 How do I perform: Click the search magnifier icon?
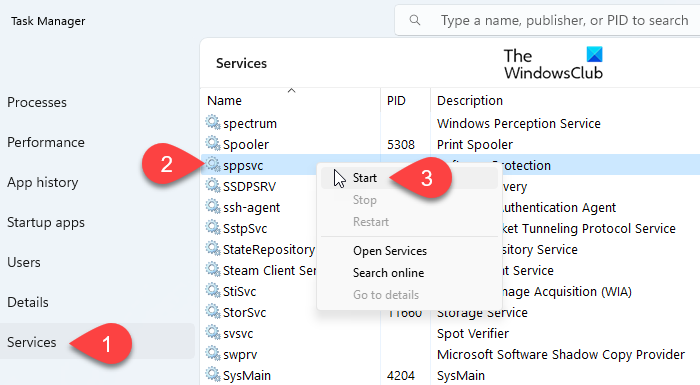[x=415, y=20]
